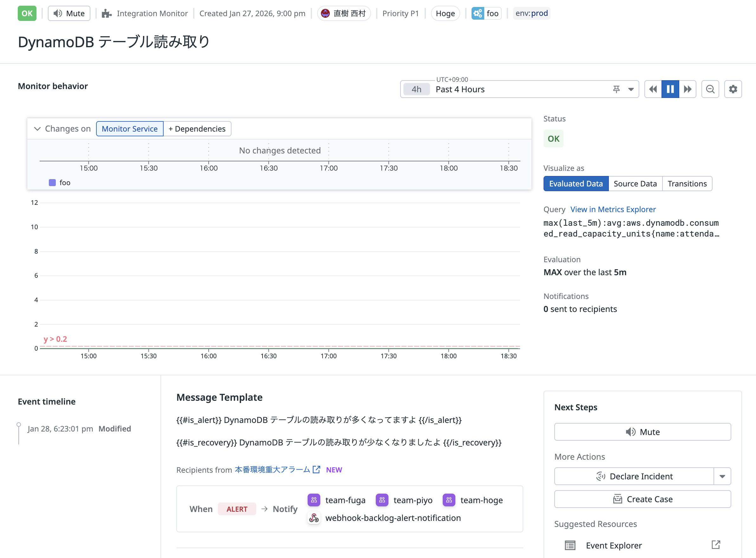756x558 pixels.
Task: Pause live updating of the graph
Action: coord(670,89)
